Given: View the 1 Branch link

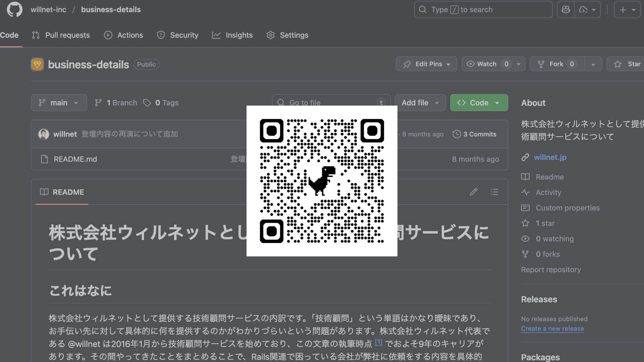Looking at the screenshot, I should (116, 103).
